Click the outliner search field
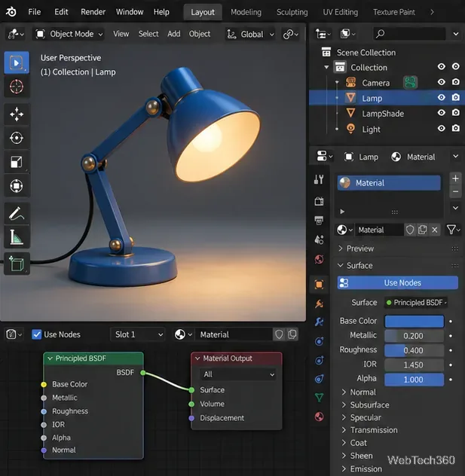 [x=409, y=34]
